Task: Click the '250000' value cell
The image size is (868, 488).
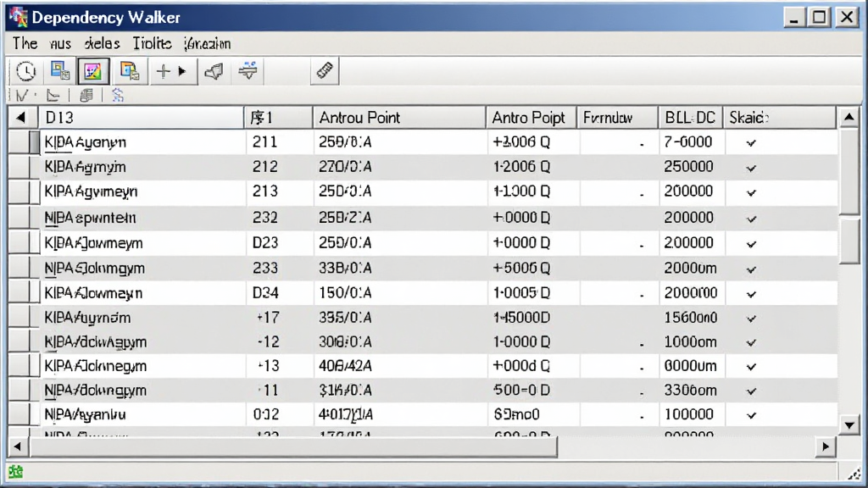Action: tap(688, 167)
